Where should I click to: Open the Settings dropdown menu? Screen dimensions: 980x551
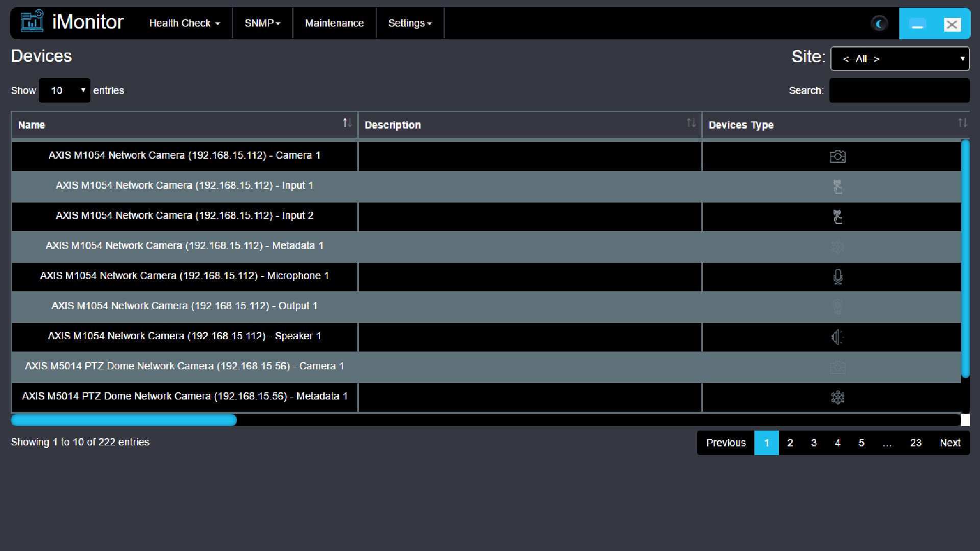point(410,23)
